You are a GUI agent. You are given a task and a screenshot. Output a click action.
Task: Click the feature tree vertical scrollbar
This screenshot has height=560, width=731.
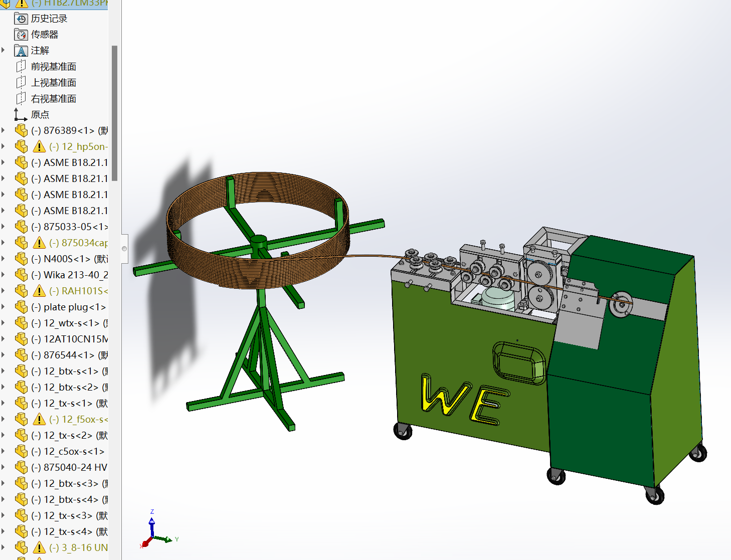tap(114, 113)
